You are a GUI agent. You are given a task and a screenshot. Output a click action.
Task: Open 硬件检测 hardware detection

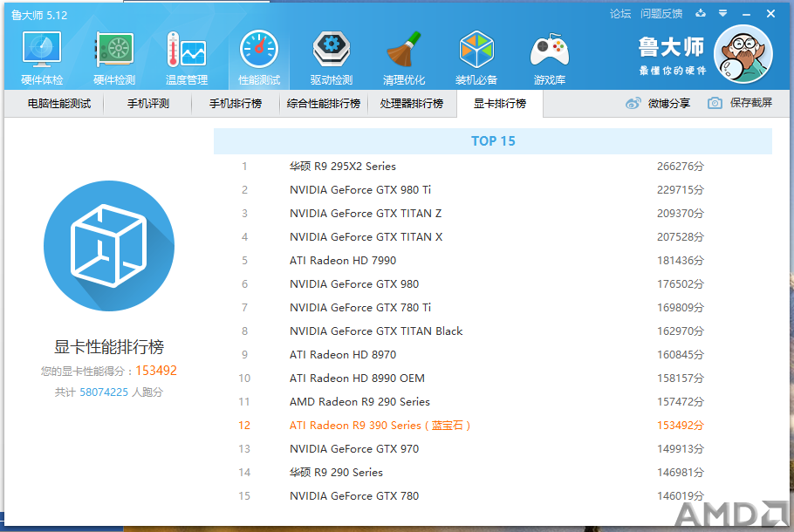click(114, 58)
